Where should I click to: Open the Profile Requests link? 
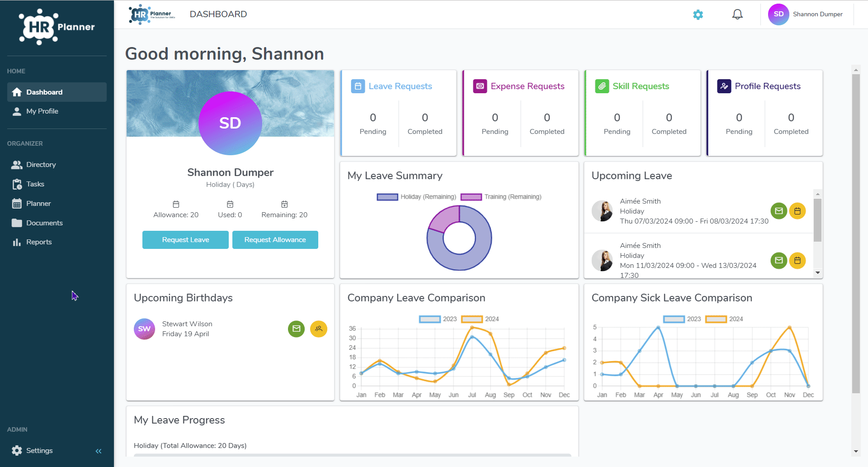click(768, 86)
